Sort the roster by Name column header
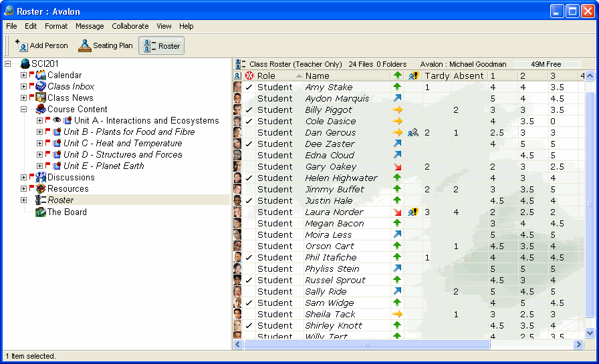This screenshot has height=364, width=599. (318, 76)
